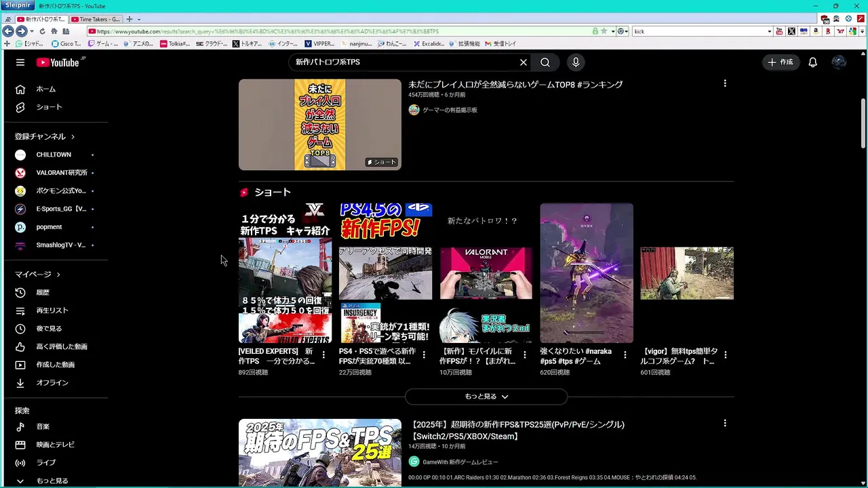Click the X (Twitter) search engine icon
Viewport: 868px width, 488px height.
791,31
